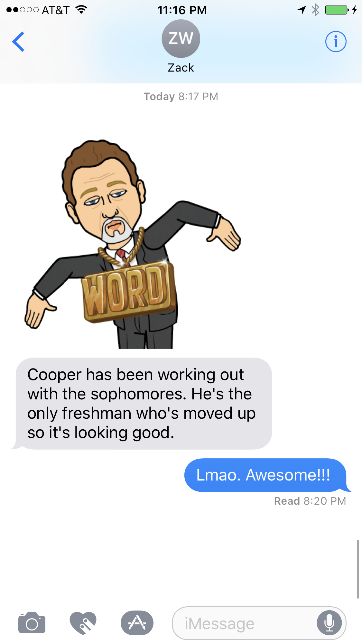Open the contact details info icon
This screenshot has width=362, height=644.
336,42
